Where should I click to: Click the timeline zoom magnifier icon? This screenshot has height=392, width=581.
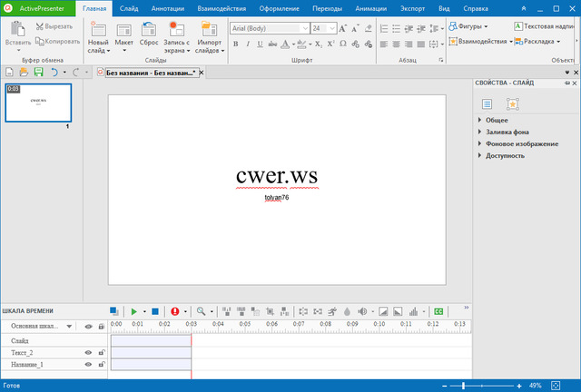[201, 310]
